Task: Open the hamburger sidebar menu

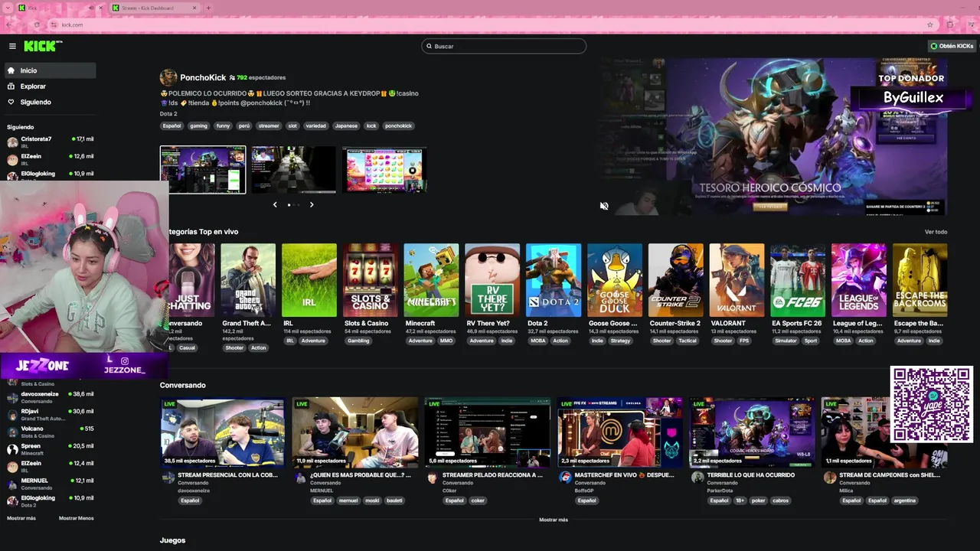Action: coord(12,46)
